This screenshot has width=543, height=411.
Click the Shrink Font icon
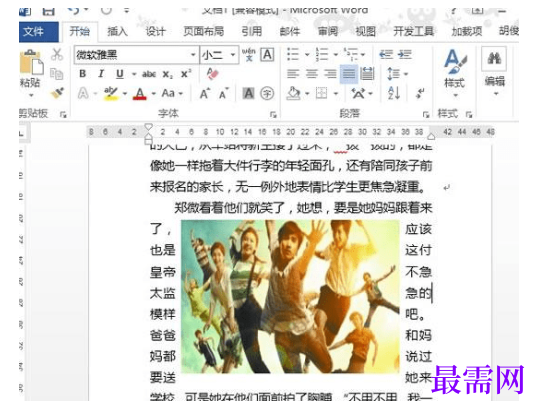coord(224,93)
